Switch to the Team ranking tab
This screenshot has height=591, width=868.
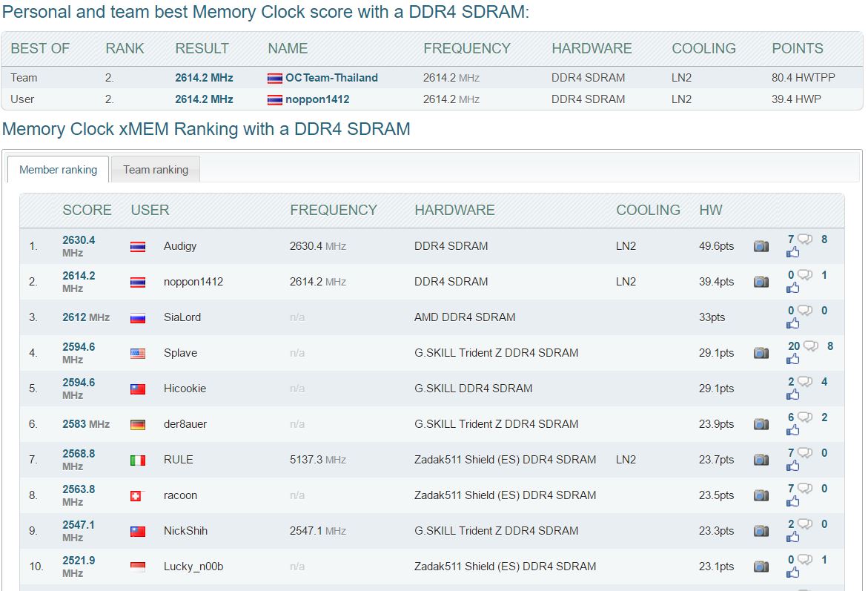(x=156, y=170)
